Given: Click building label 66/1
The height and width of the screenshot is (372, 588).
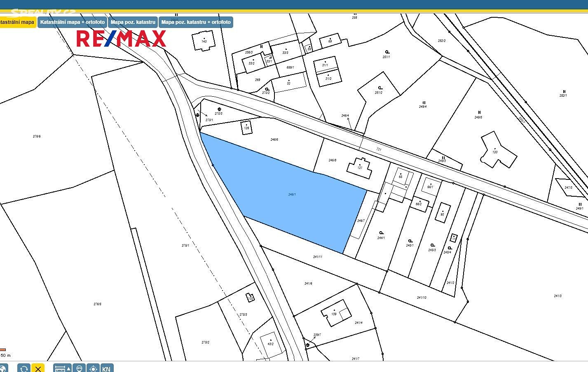Looking at the screenshot, I should pos(430,187).
